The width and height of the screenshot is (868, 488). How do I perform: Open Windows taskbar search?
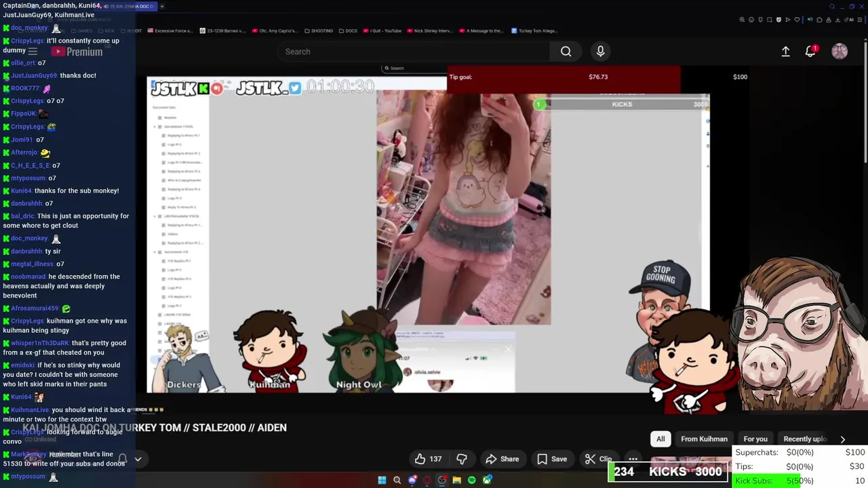397,481
